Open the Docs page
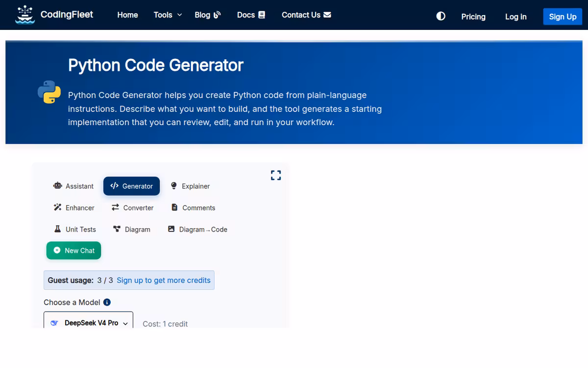588x368 pixels. [x=251, y=15]
